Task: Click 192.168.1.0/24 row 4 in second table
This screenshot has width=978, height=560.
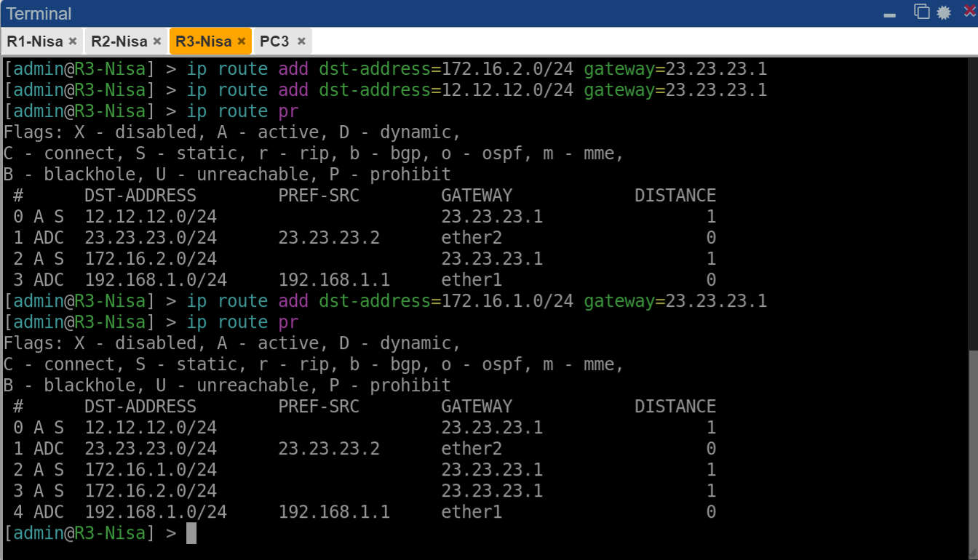Action: 156,512
